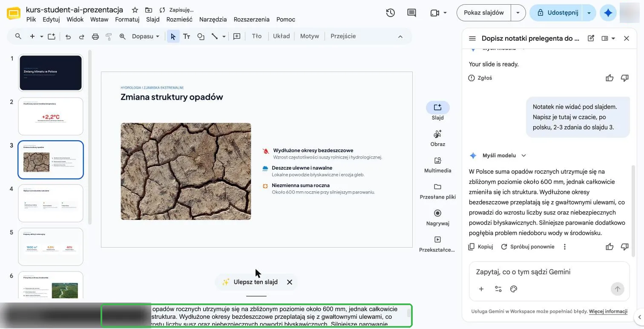Image resolution: width=644 pixels, height=329 pixels.
Task: Click the zoom magnifier icon
Action: [123, 36]
